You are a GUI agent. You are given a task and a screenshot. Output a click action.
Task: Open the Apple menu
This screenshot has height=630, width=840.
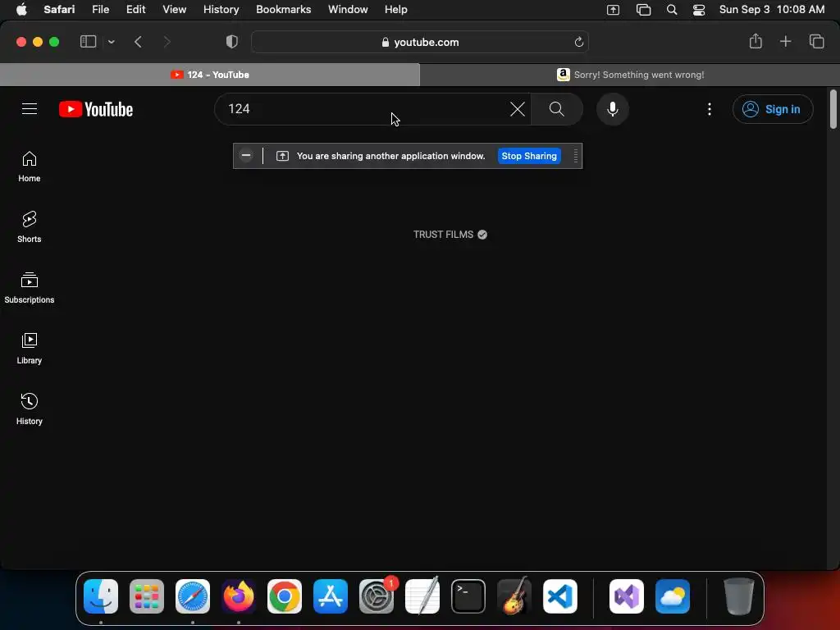pyautogui.click(x=21, y=9)
